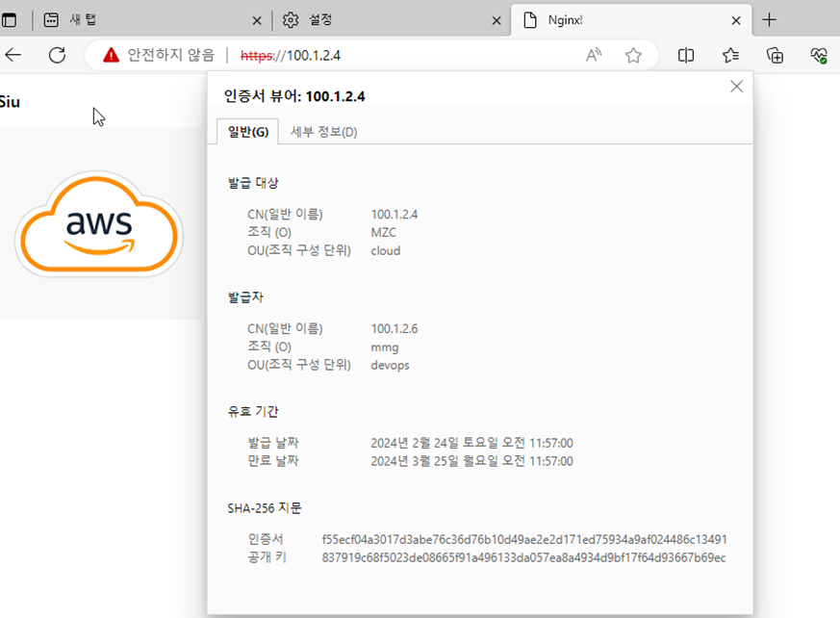Select the 일반(G) certificate tab
Image resolution: width=840 pixels, height=618 pixels.
pos(248,132)
